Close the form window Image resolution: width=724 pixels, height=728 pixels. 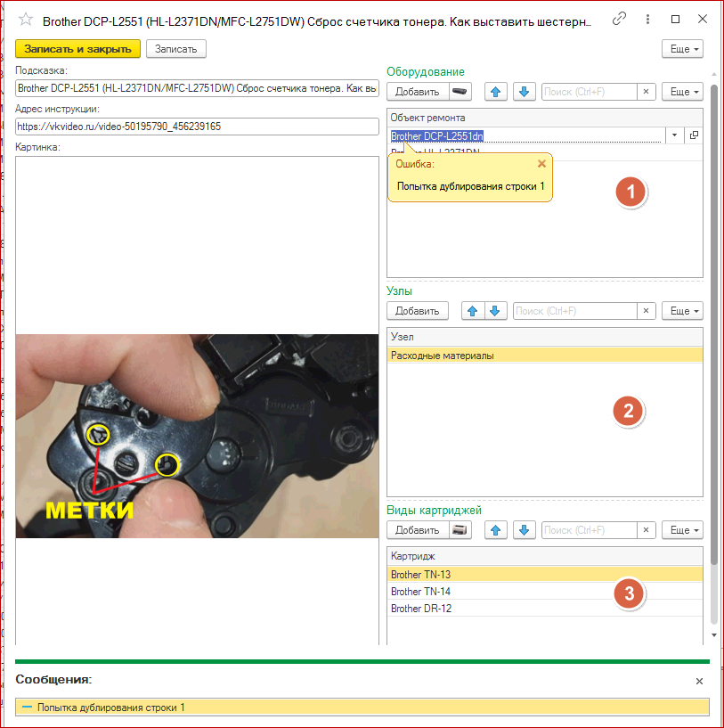pos(703,19)
